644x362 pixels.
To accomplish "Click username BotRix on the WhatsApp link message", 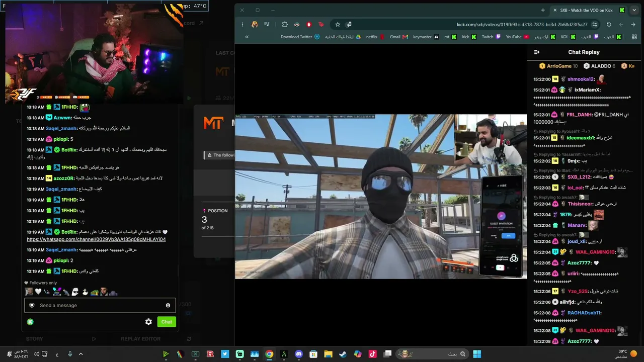I will click(x=69, y=232).
